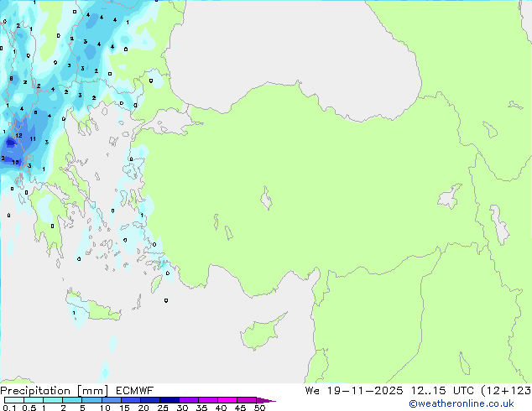This screenshot has width=532, height=411.
Task: Click the 0.1 mm legend swatch
Action: coord(14,400)
